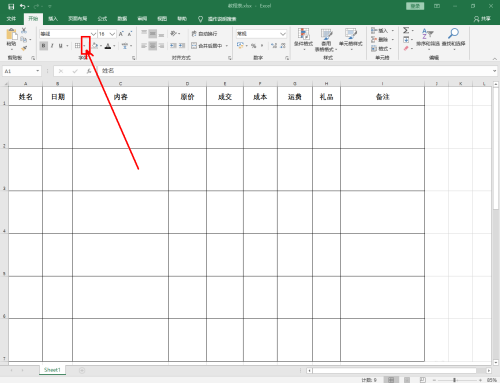Toggle Center horizontal alignment

(152, 46)
